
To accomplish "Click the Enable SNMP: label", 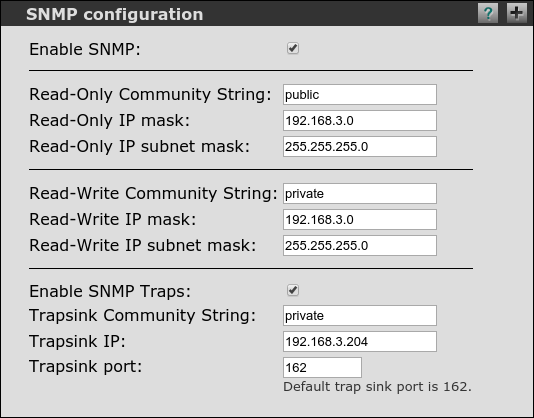I will [x=85, y=49].
